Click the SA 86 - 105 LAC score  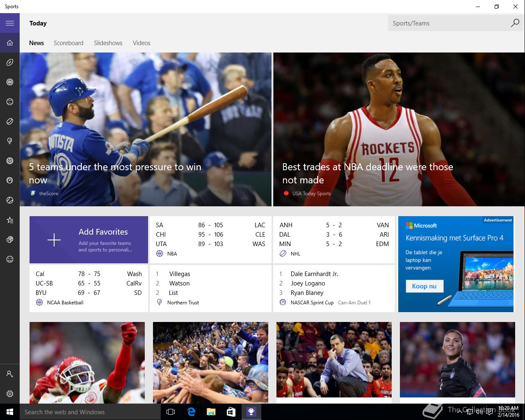click(x=210, y=225)
